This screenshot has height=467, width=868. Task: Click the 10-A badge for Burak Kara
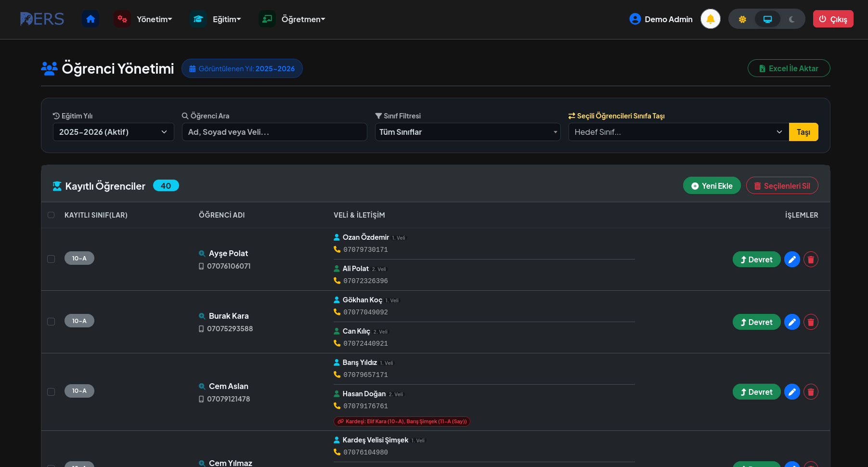click(79, 321)
